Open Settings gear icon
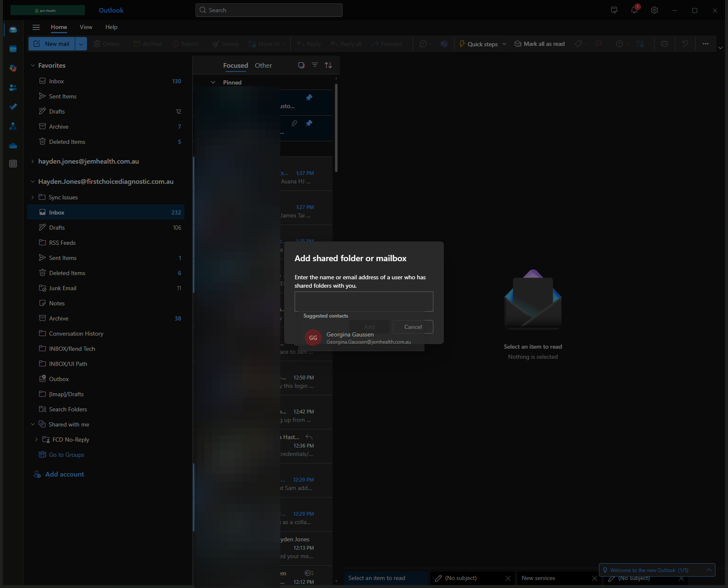Screen dimensions: 728x588 (x=654, y=10)
